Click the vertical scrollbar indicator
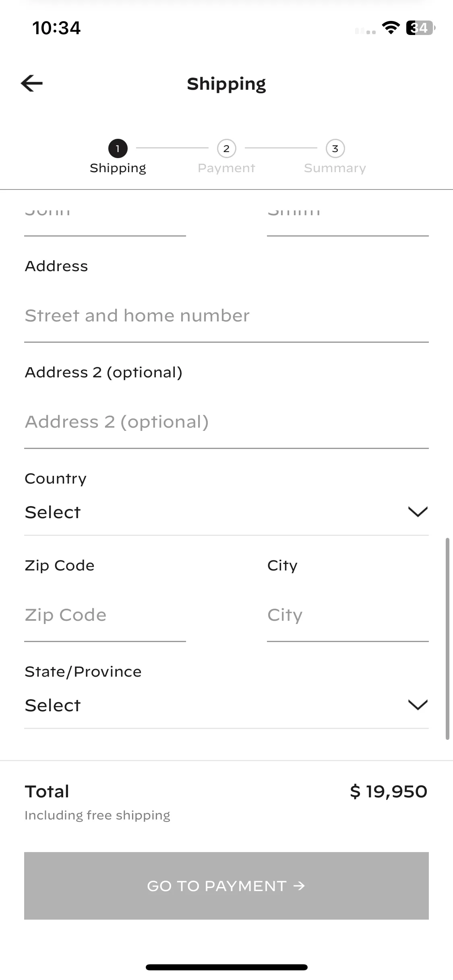 coord(447,638)
